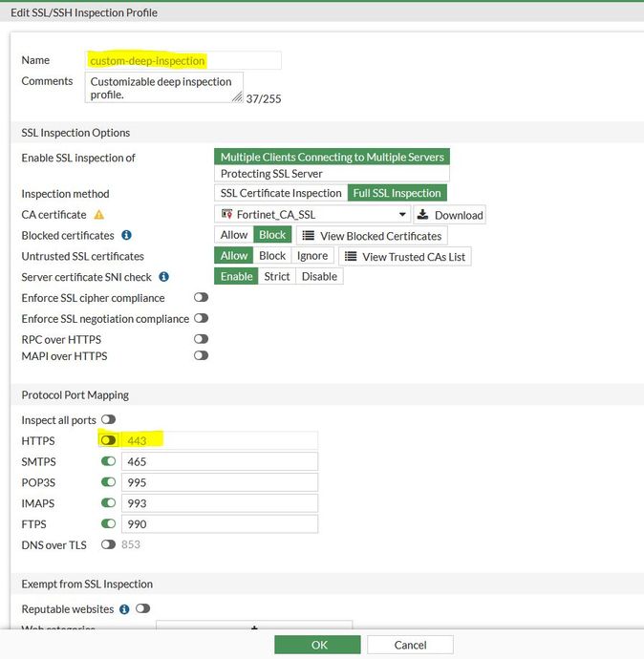Screen dimensions: 644x659
Task: Click the CA certificate warning triangle icon
Action: tap(98, 215)
